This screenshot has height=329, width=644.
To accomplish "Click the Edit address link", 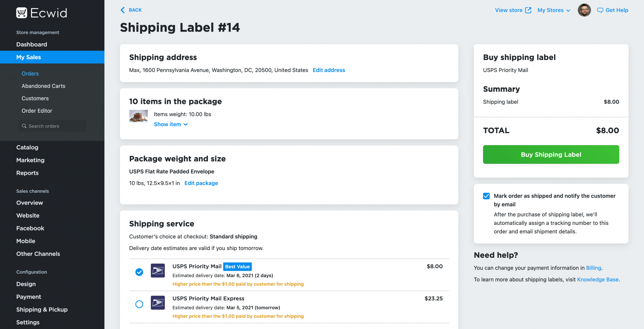I will [x=329, y=70].
